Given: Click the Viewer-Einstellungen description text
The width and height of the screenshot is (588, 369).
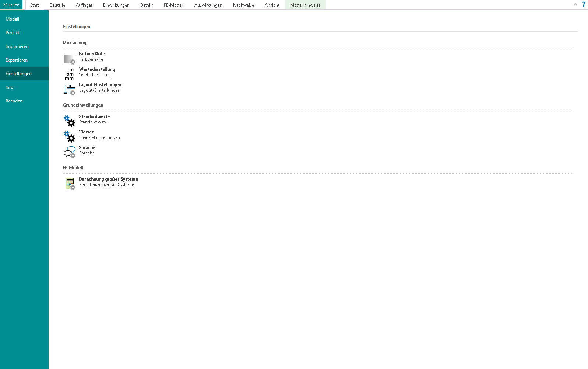Looking at the screenshot, I should tap(99, 137).
